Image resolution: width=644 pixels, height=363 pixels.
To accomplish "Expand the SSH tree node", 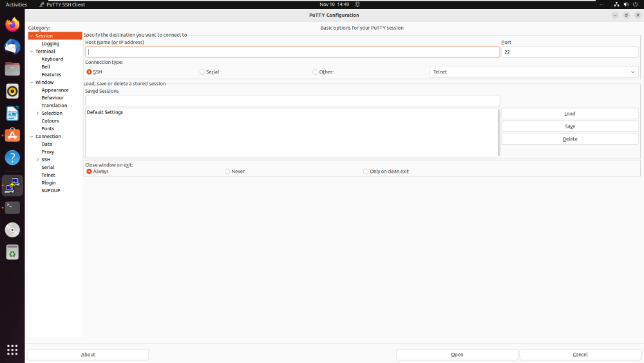I will pyautogui.click(x=38, y=159).
